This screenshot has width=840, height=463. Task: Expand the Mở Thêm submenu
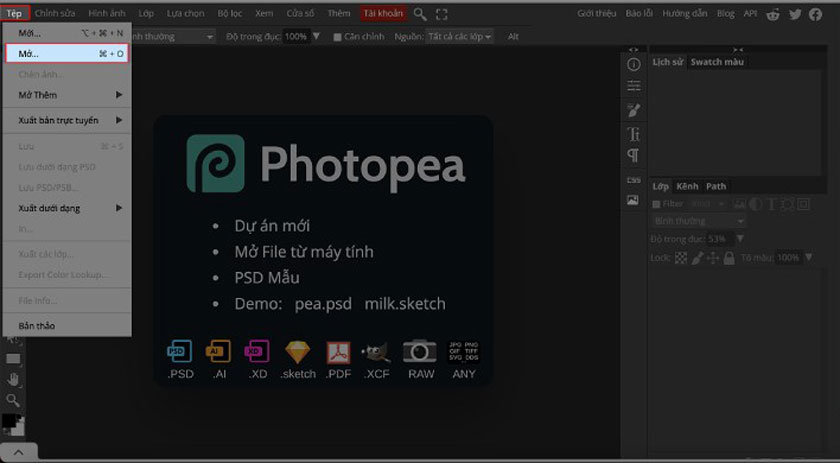[x=67, y=95]
